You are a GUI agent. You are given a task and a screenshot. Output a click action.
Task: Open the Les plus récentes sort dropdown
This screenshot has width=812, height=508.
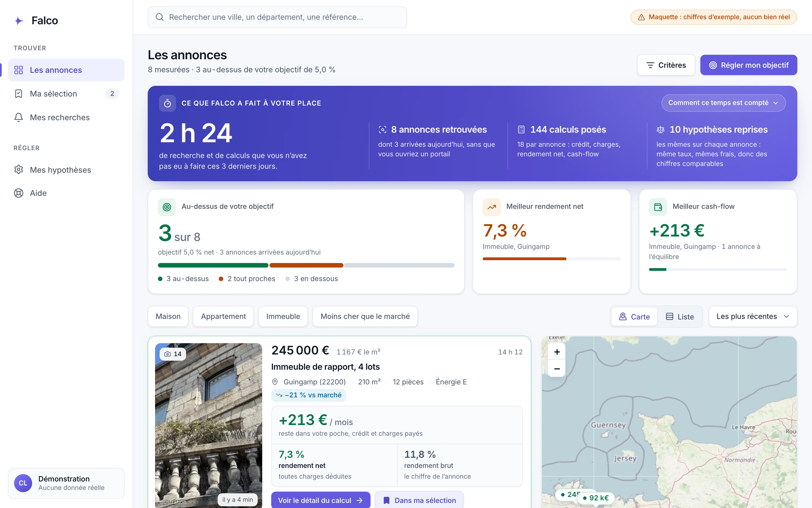753,316
